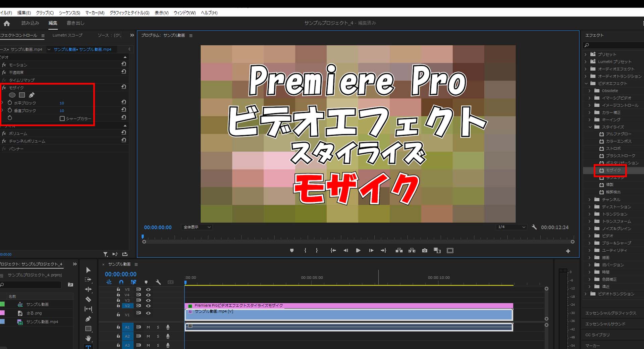Open the comparison view button

click(x=437, y=250)
